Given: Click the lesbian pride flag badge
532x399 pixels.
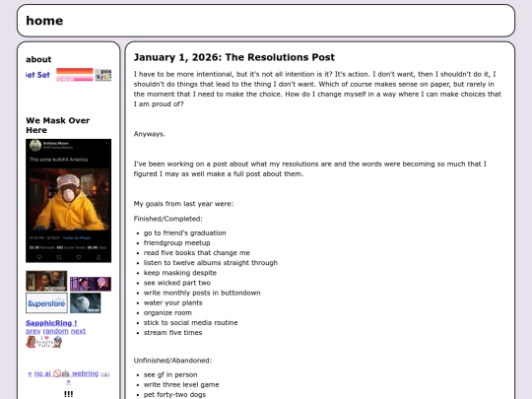Looking at the screenshot, I should (x=74, y=75).
